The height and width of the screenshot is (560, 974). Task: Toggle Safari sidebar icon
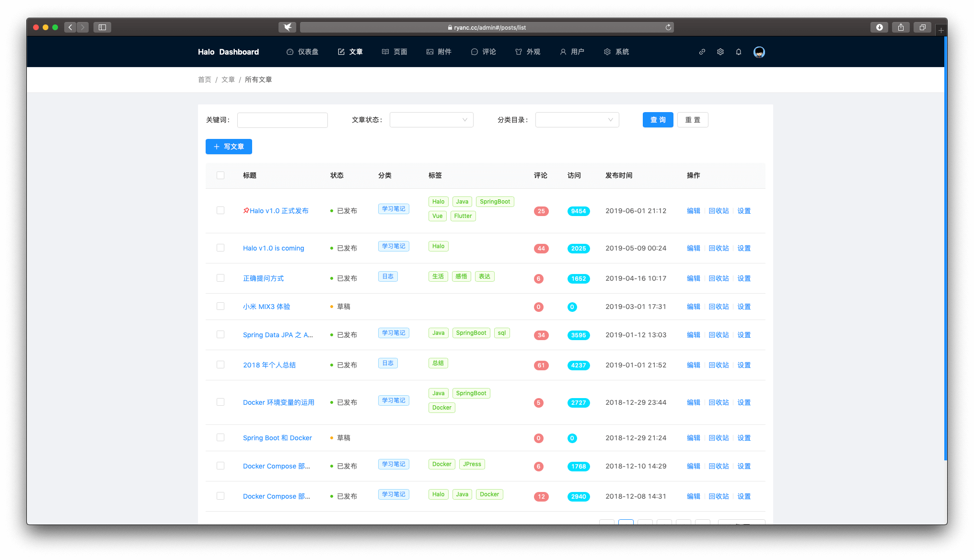click(x=102, y=27)
